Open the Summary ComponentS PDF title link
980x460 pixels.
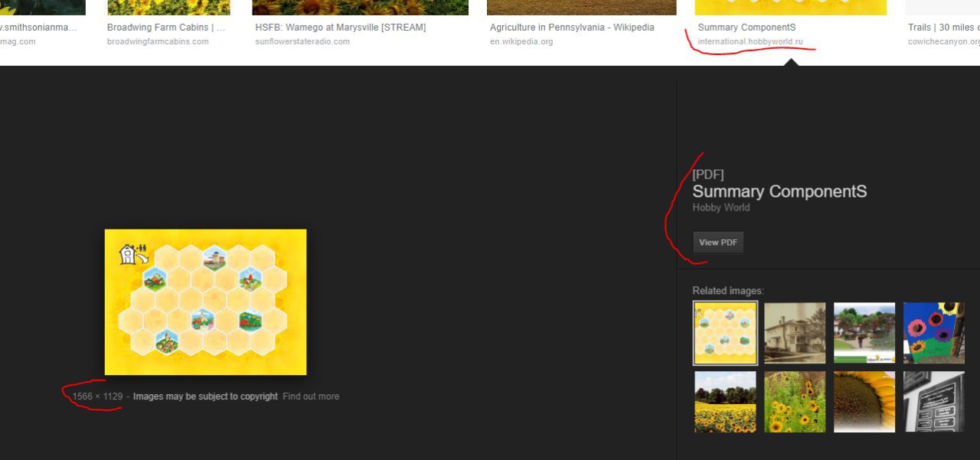coord(779,191)
